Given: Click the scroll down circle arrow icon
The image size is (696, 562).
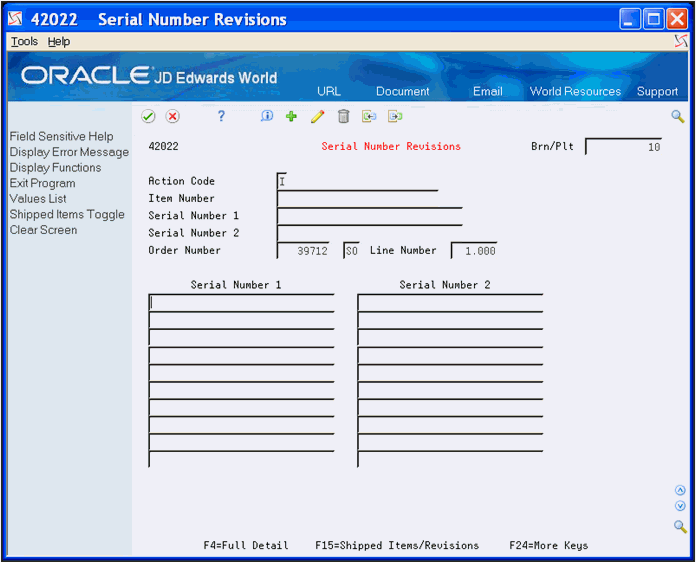Looking at the screenshot, I should pos(680,506).
